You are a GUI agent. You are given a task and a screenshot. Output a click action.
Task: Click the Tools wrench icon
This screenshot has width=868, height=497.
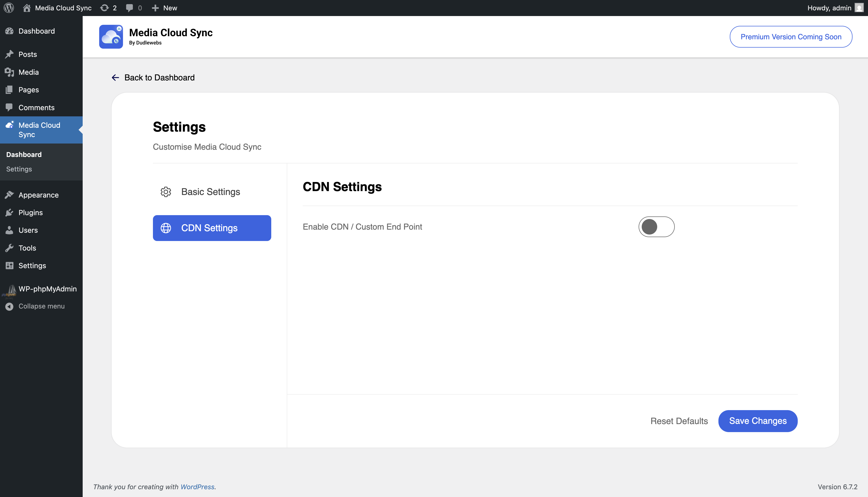[9, 248]
